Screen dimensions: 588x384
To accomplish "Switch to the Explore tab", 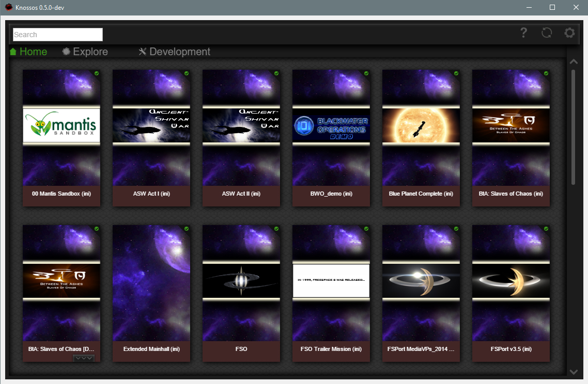I will point(85,52).
